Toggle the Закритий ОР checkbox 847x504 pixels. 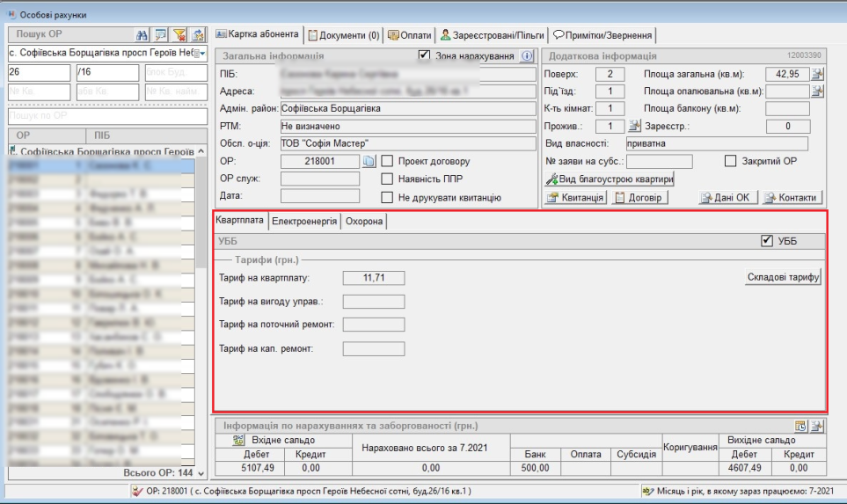pyautogui.click(x=730, y=162)
